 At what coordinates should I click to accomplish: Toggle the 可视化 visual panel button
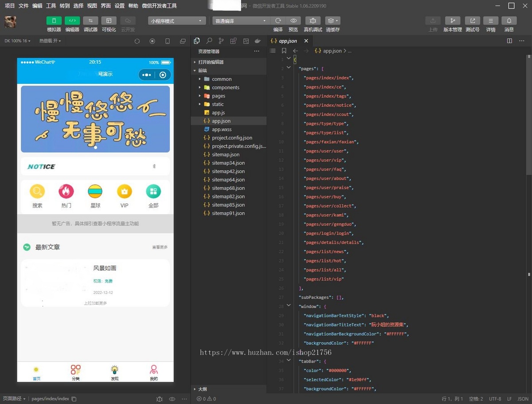click(x=109, y=21)
